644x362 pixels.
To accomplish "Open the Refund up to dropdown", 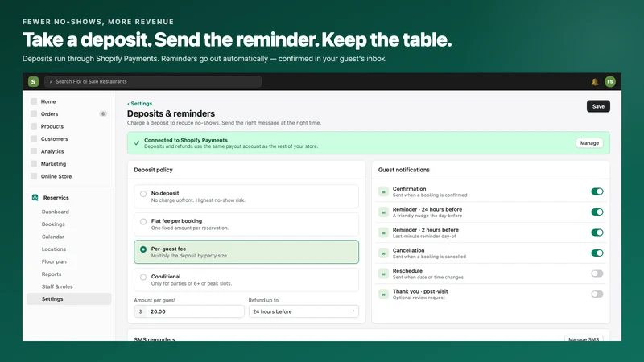I will [x=303, y=311].
